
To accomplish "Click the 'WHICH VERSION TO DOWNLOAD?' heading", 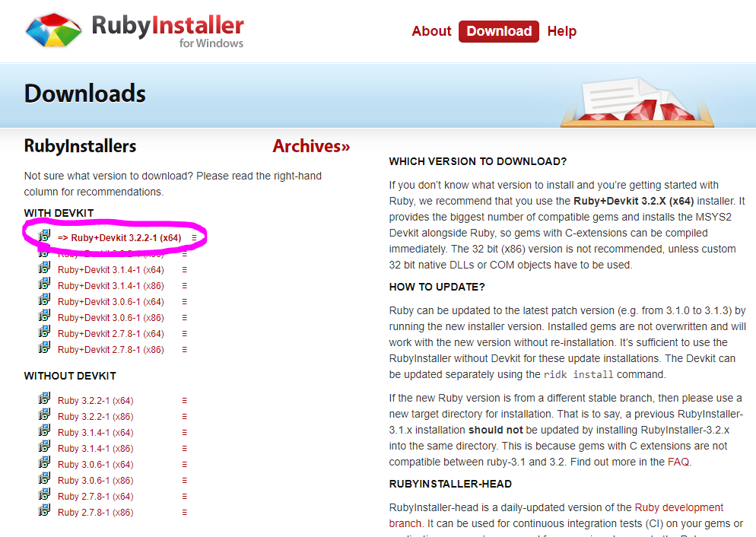I will pyautogui.click(x=478, y=161).
